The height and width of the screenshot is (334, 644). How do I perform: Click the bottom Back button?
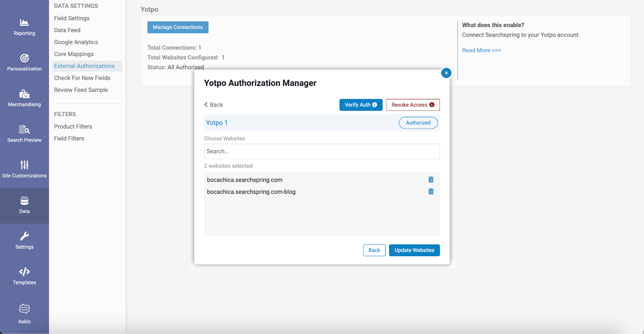(x=374, y=250)
